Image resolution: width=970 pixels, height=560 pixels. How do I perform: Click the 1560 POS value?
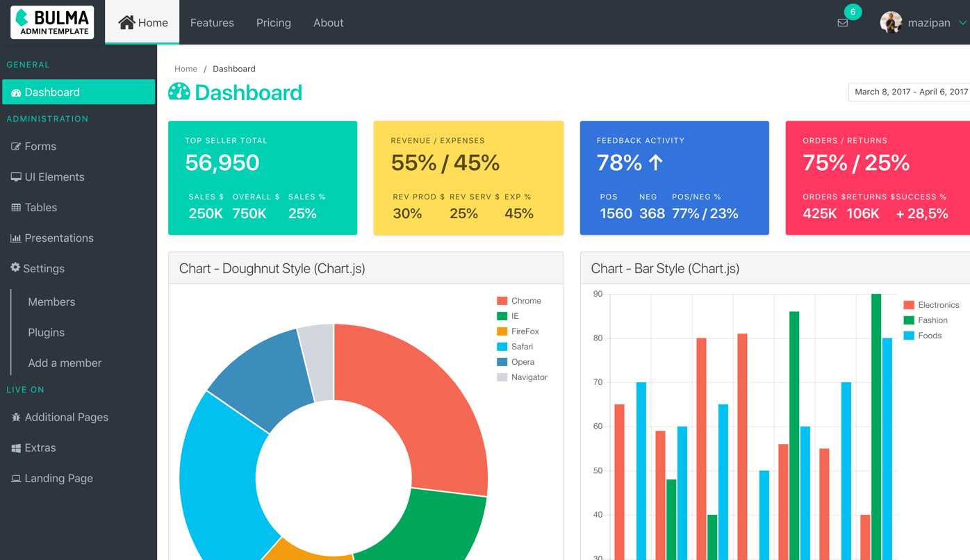click(x=616, y=214)
